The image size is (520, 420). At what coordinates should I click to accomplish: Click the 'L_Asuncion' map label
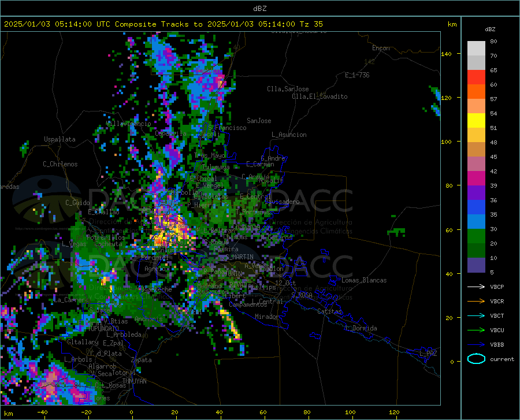pyautogui.click(x=289, y=135)
